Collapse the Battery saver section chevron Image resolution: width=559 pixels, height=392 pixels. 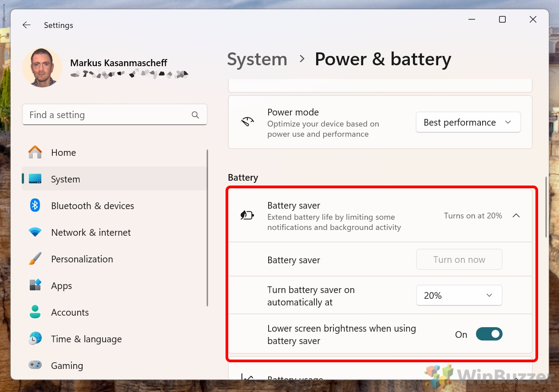(516, 215)
